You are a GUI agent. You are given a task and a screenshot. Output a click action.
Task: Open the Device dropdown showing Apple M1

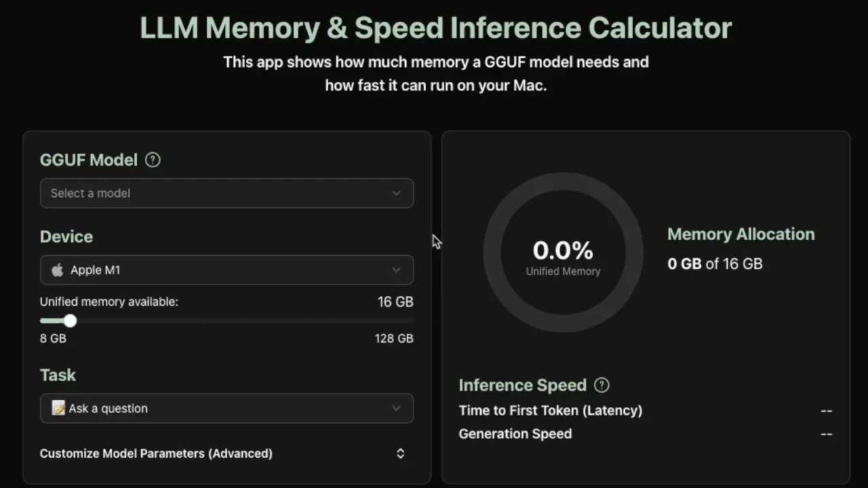[x=227, y=270]
